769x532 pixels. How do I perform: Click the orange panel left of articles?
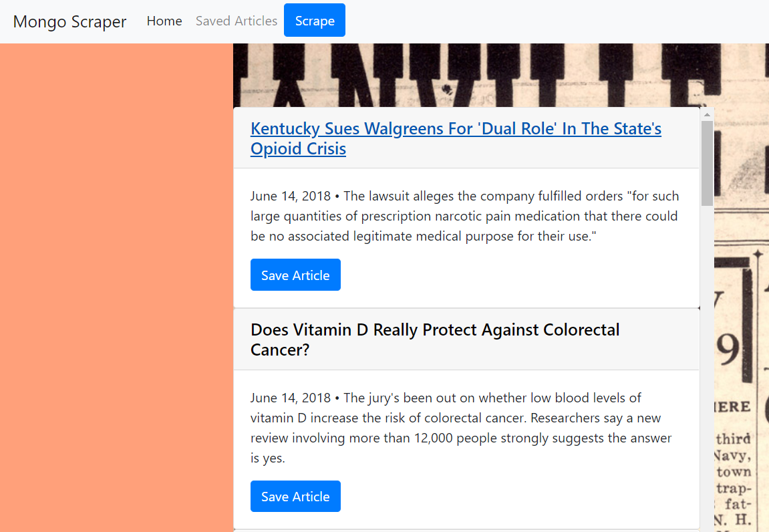pos(116,287)
